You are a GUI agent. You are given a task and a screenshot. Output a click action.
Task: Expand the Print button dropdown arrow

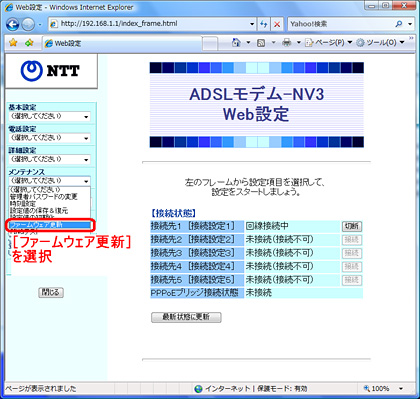coord(298,43)
